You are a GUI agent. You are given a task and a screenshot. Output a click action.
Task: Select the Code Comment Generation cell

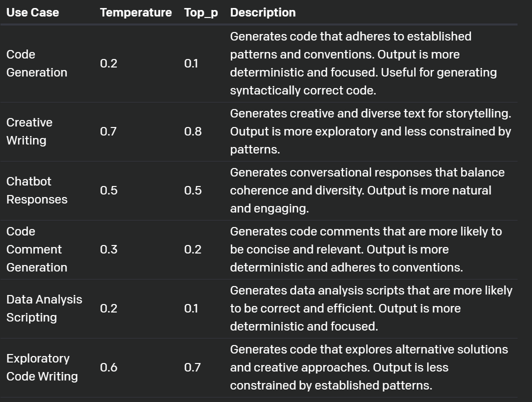click(x=36, y=249)
